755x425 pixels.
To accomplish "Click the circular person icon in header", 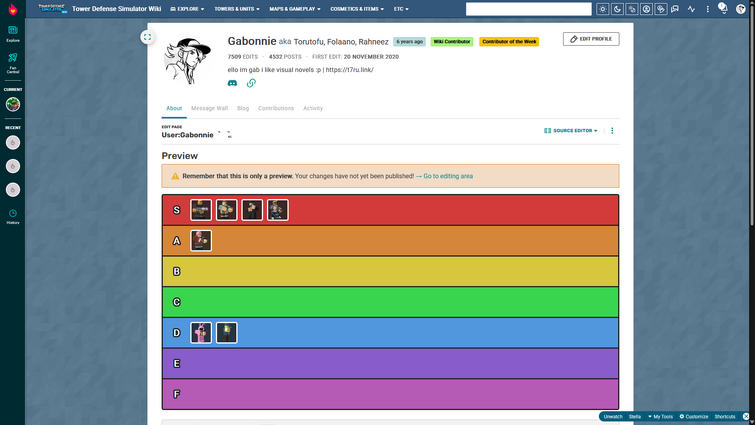I will point(646,9).
